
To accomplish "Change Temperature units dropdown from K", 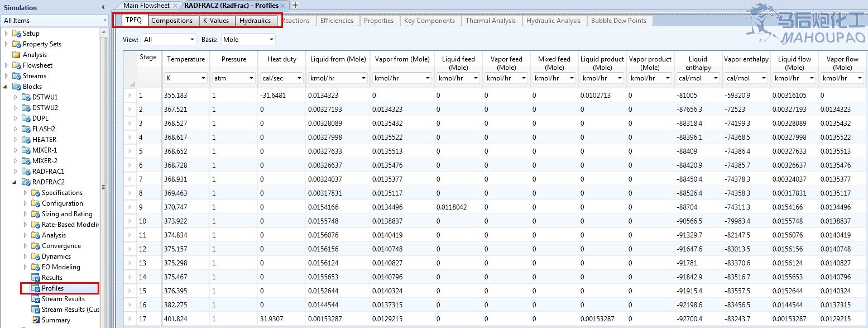I will pyautogui.click(x=186, y=78).
